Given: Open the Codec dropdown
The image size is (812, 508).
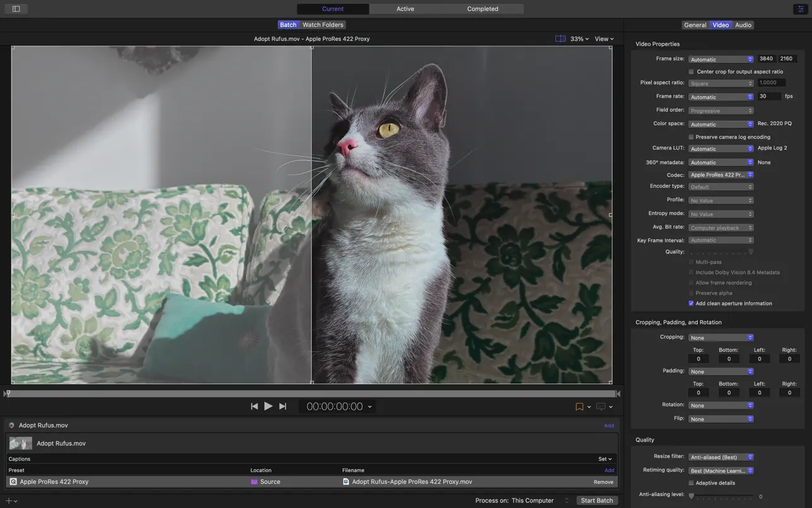Looking at the screenshot, I should 720,175.
